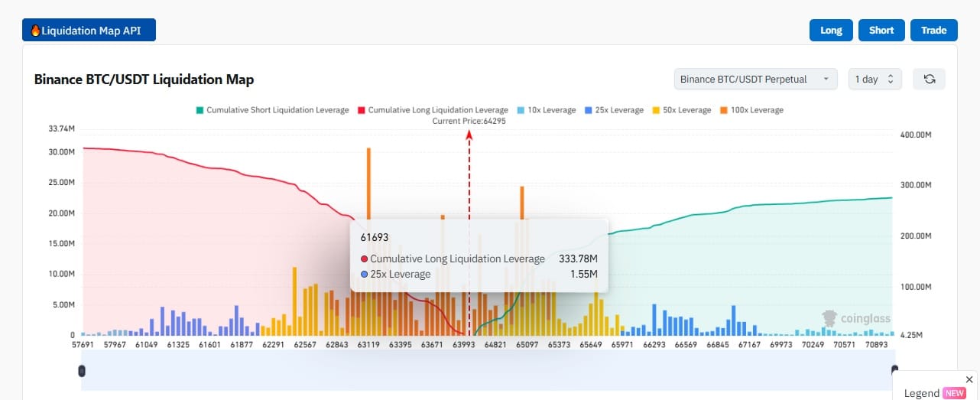
Task: Click the right axis label 400.00M
Action: click(x=916, y=135)
